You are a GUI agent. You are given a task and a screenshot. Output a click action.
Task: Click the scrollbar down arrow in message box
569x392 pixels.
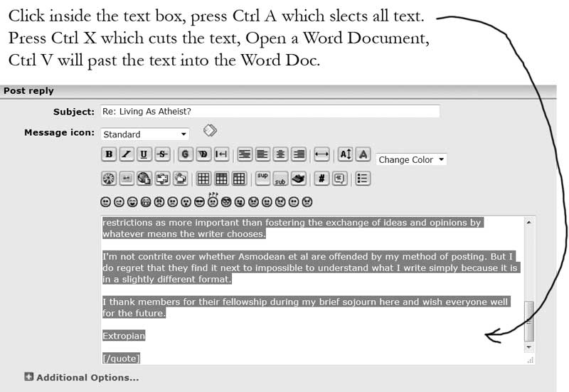click(528, 346)
